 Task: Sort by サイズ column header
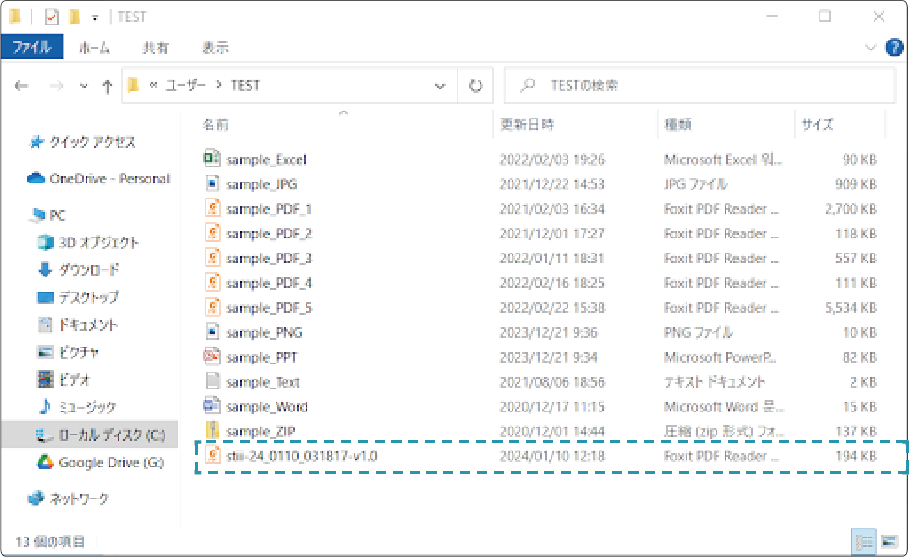click(x=817, y=124)
